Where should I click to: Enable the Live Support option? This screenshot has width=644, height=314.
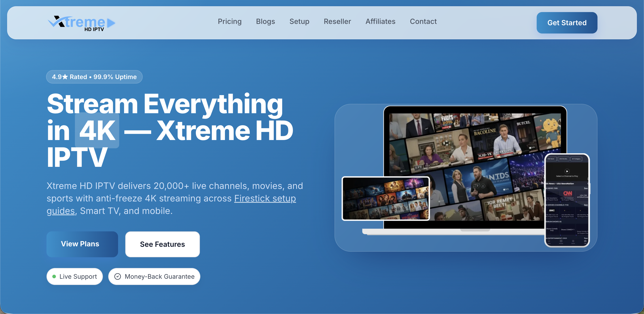point(74,276)
